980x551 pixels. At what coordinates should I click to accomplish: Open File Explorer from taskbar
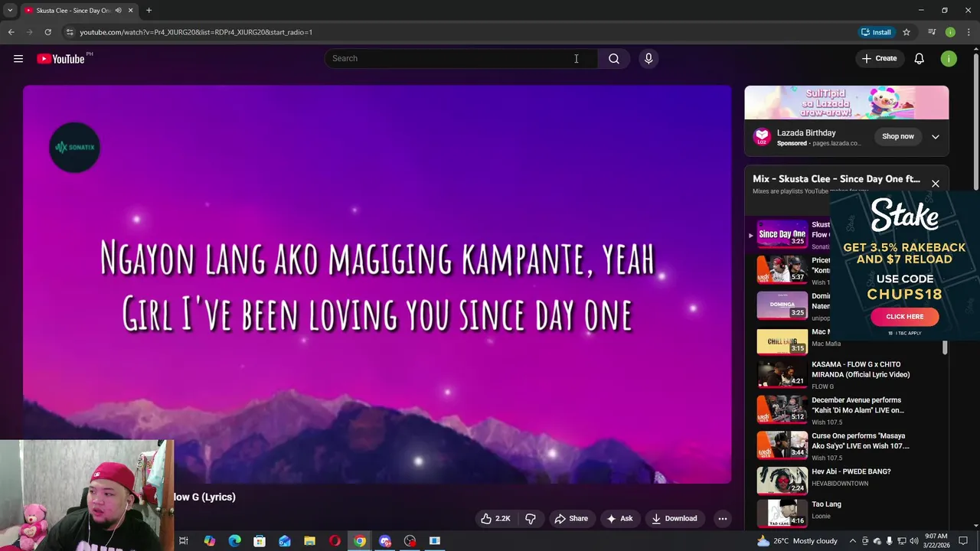coord(309,541)
